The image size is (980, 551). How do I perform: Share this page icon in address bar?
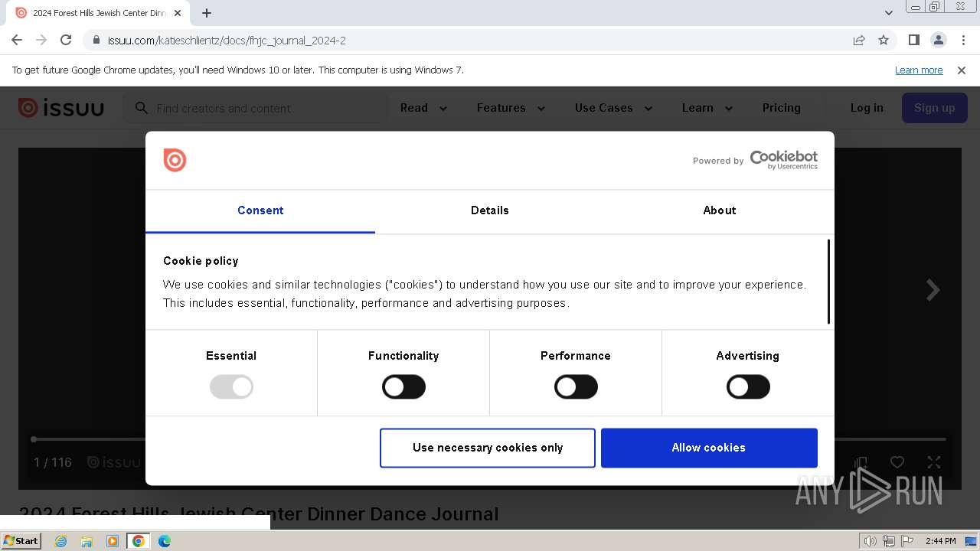pos(859,40)
